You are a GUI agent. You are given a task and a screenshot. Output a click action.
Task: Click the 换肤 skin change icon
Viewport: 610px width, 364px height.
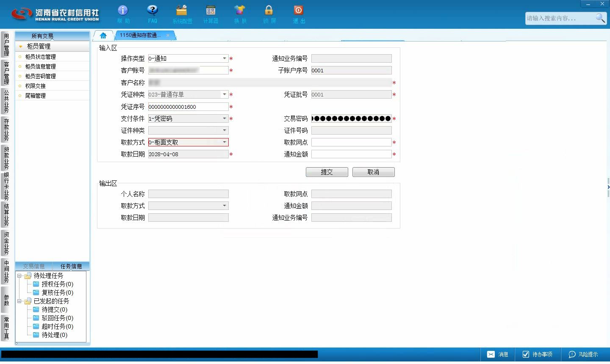[x=240, y=11]
